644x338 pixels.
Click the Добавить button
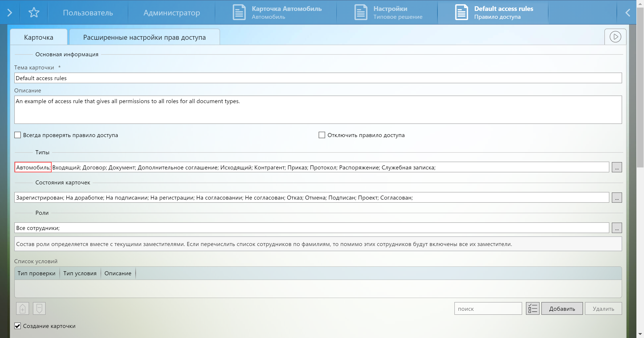562,309
